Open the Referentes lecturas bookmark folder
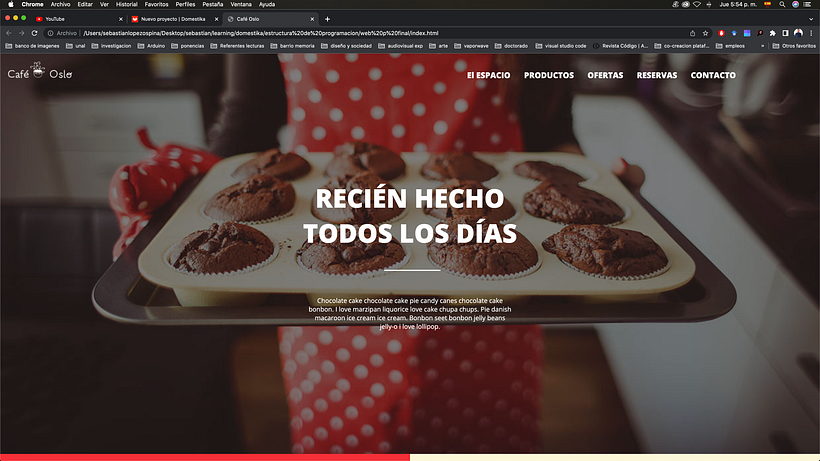820x461 pixels. 237,46
